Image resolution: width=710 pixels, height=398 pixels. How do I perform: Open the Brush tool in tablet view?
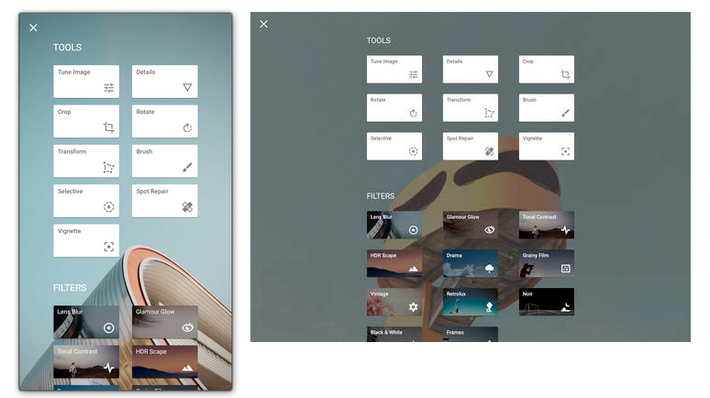tap(547, 108)
